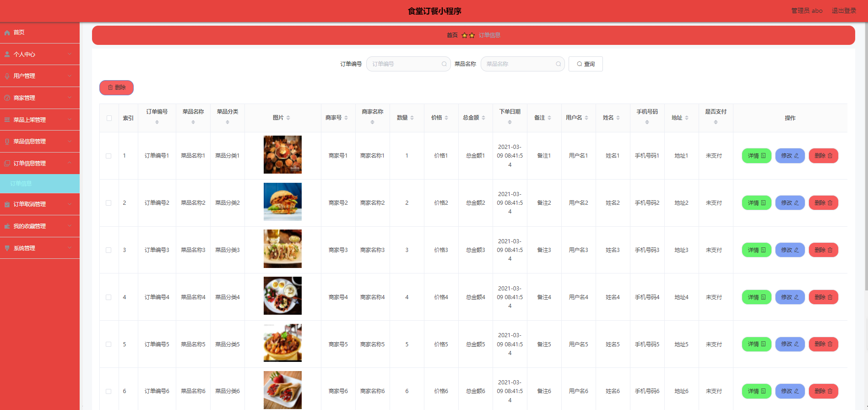Screen dimensions: 868x410
Task: Click the icon beside 订单信息管理
Action: click(x=7, y=163)
